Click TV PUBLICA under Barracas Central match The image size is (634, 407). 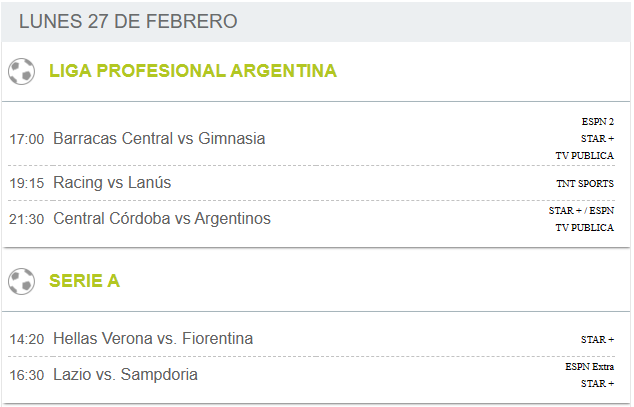[x=585, y=156]
